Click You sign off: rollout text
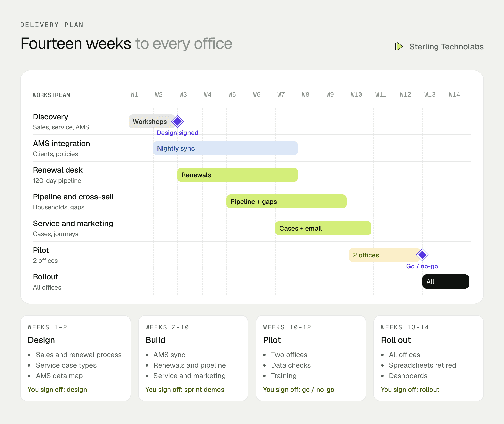The image size is (504, 424). (x=410, y=390)
